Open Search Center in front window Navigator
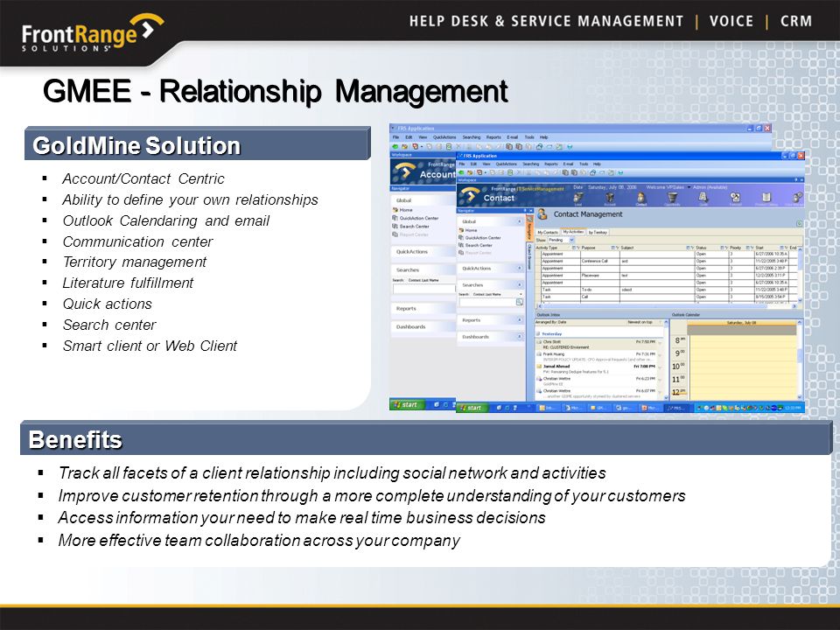The height and width of the screenshot is (630, 840). point(475,245)
